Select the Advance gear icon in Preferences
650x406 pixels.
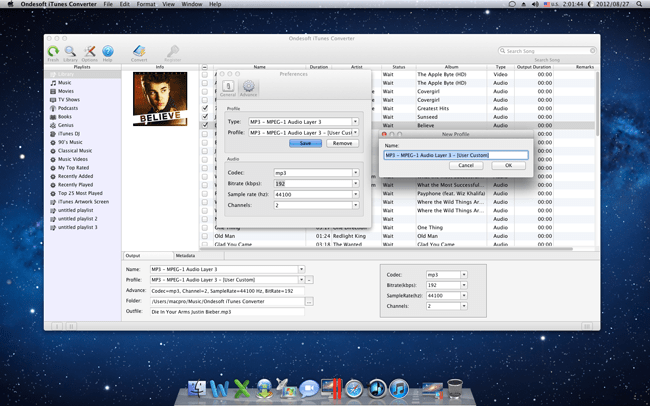tap(249, 88)
